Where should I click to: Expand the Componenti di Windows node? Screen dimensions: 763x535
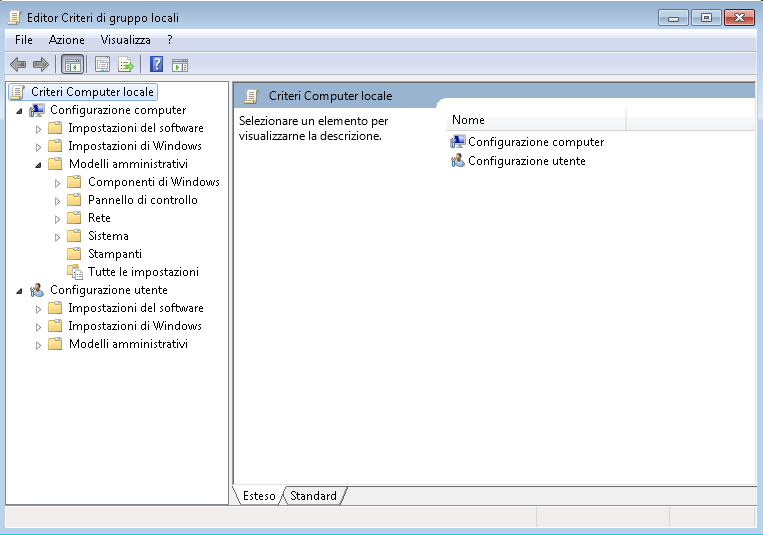(x=57, y=183)
